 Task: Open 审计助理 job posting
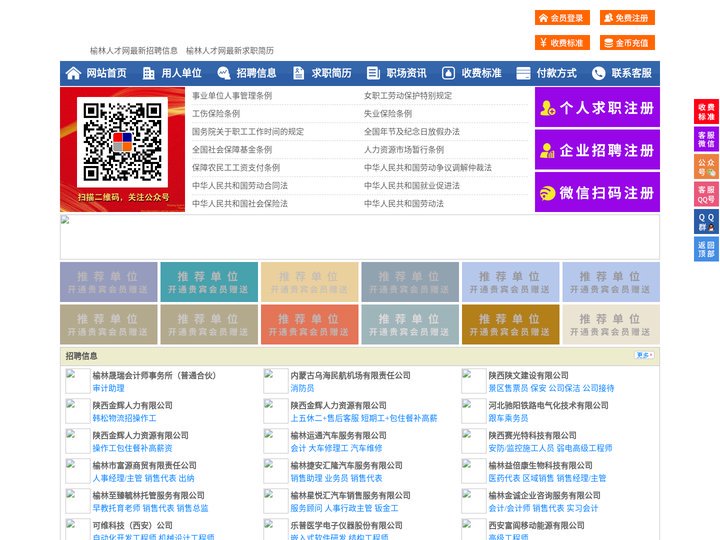click(x=108, y=388)
